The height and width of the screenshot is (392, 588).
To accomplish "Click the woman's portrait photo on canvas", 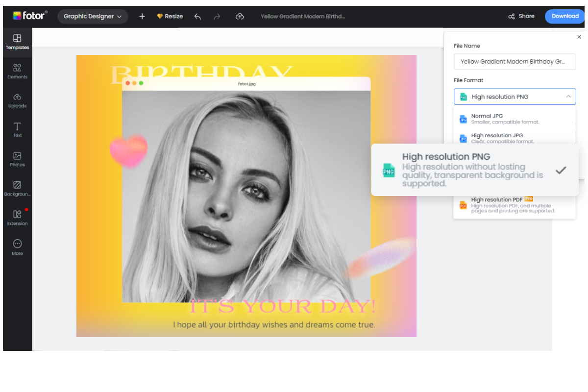I will click(x=246, y=196).
